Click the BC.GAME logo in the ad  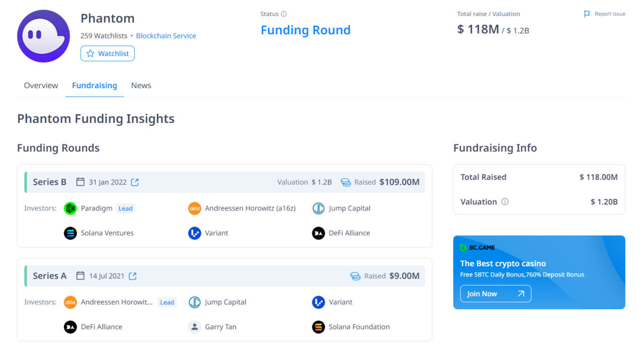coord(477,247)
